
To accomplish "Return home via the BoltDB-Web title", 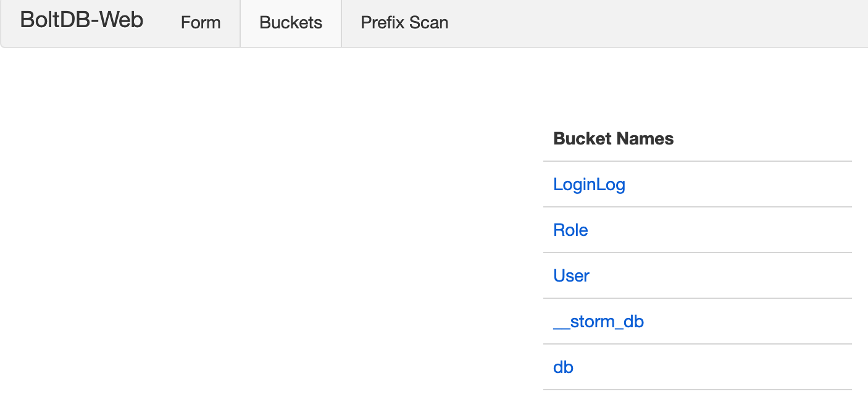I will click(81, 21).
